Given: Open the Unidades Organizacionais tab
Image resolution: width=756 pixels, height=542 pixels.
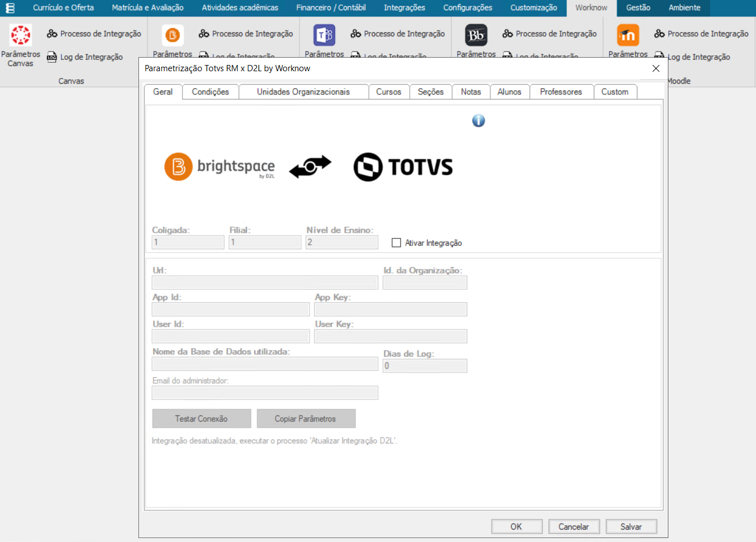Looking at the screenshot, I should tap(303, 92).
